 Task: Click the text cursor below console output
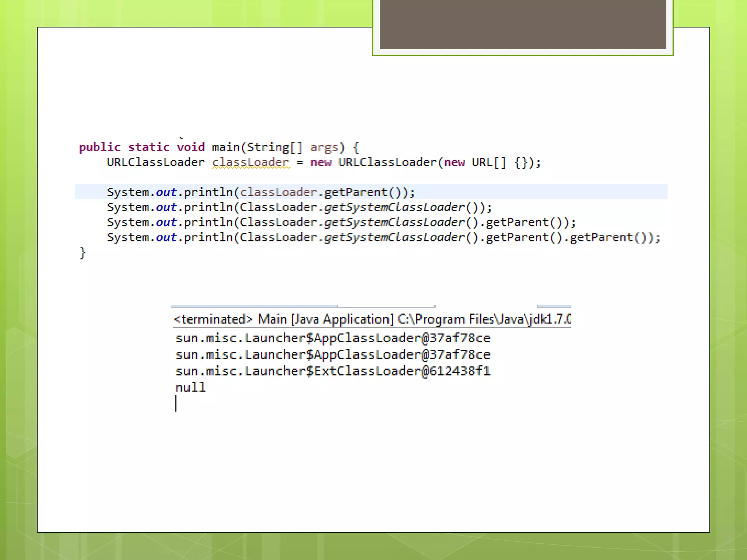pos(176,404)
